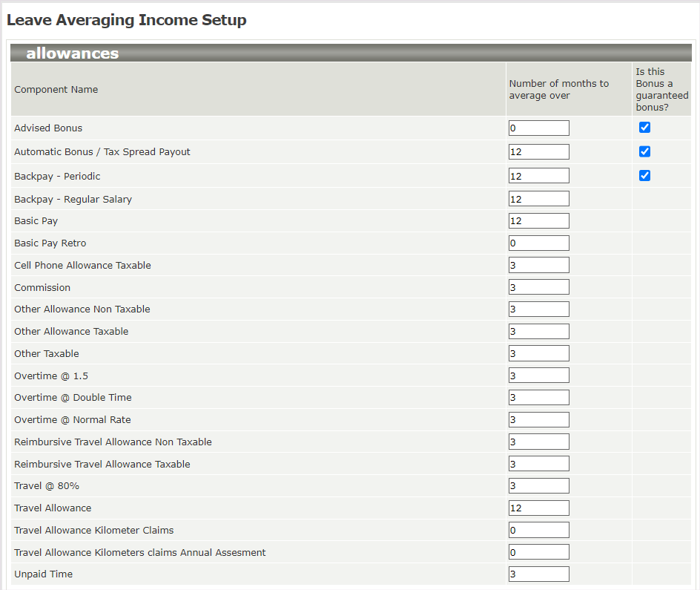Uncheck guaranteed bonus for Advised Bonus
The width and height of the screenshot is (700, 590).
(644, 128)
